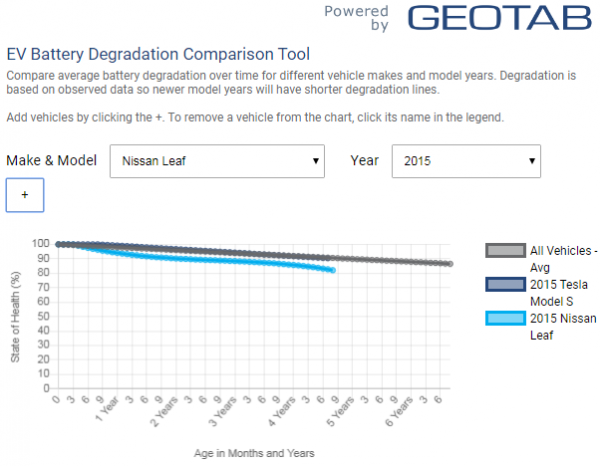This screenshot has height=466, width=600.
Task: Click the end point of All Vehicles line
Action: tap(450, 264)
